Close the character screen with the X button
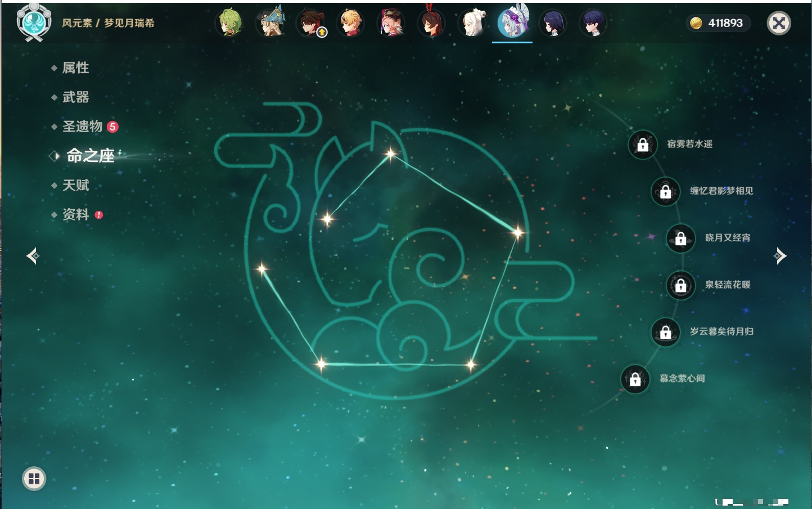The height and width of the screenshot is (509, 812). pyautogui.click(x=779, y=23)
